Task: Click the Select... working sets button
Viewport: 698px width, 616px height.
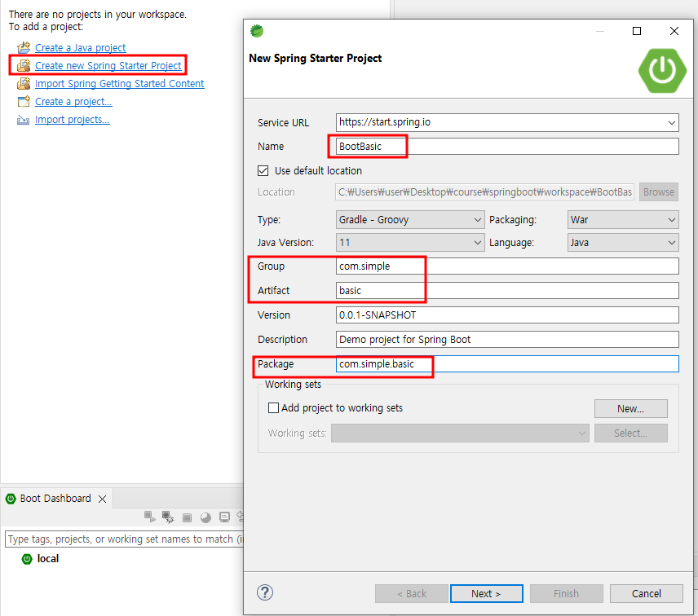Action: coord(631,433)
